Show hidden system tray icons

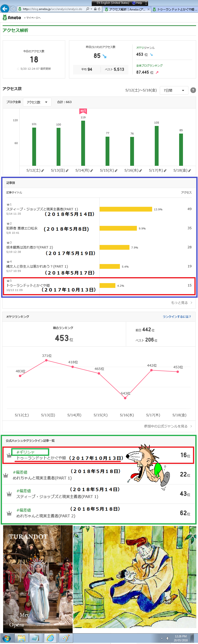click(x=162, y=638)
